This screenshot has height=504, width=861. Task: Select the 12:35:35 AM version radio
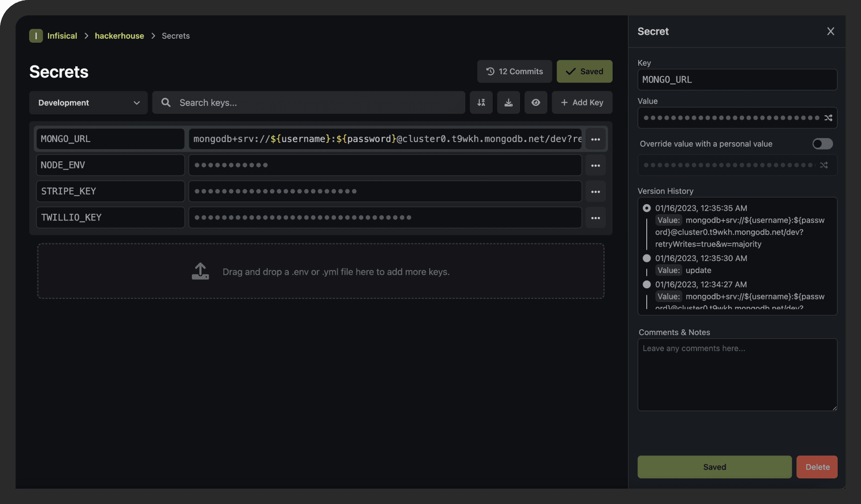pos(646,208)
